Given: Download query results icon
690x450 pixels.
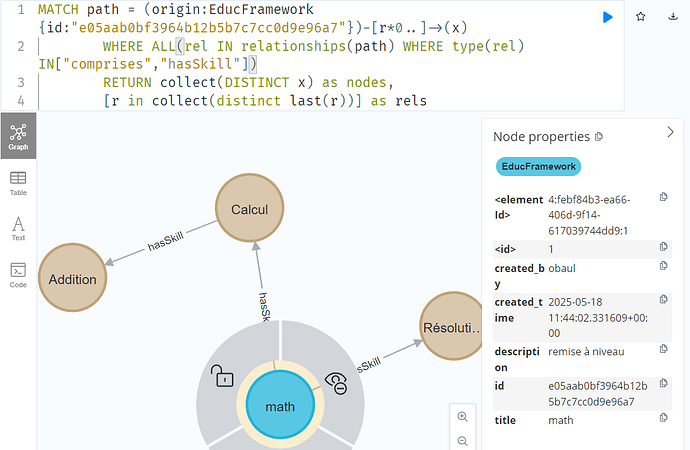Looking at the screenshot, I should pyautogui.click(x=673, y=17).
